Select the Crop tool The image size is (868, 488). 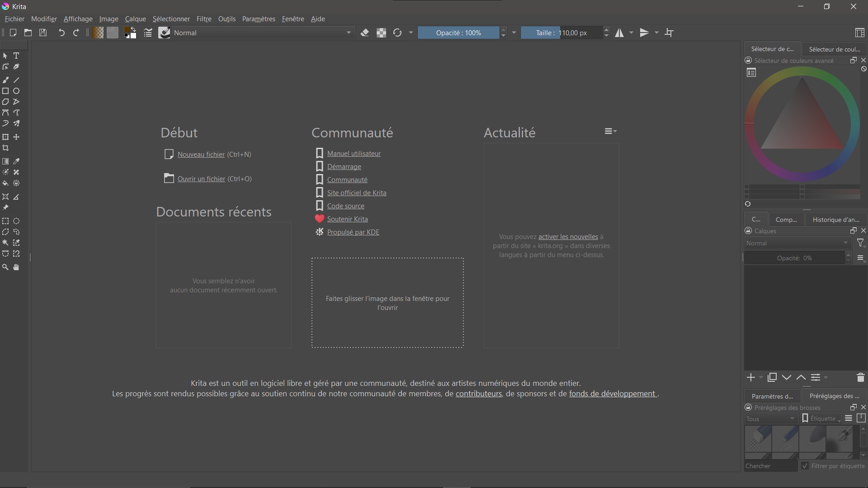pos(5,148)
